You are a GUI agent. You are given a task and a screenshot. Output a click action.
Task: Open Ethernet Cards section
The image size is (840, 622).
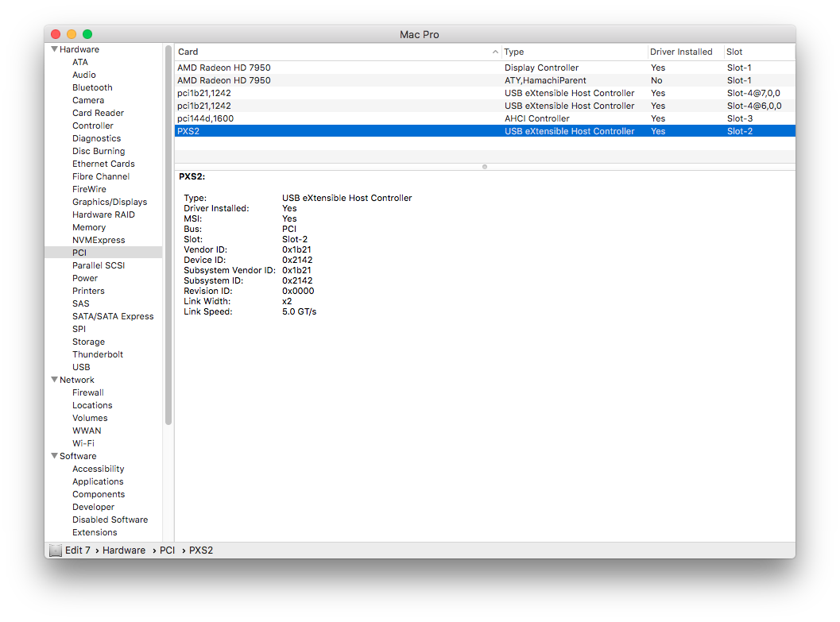point(103,164)
